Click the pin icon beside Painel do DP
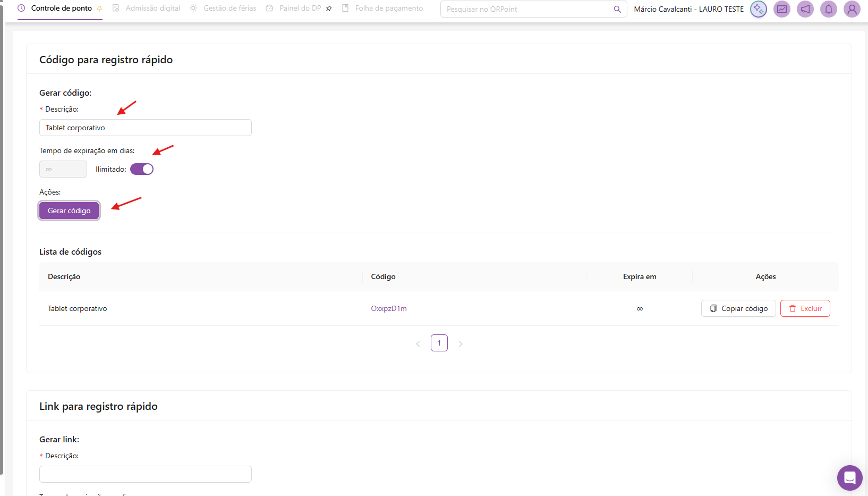This screenshot has height=496, width=868. [x=329, y=9]
